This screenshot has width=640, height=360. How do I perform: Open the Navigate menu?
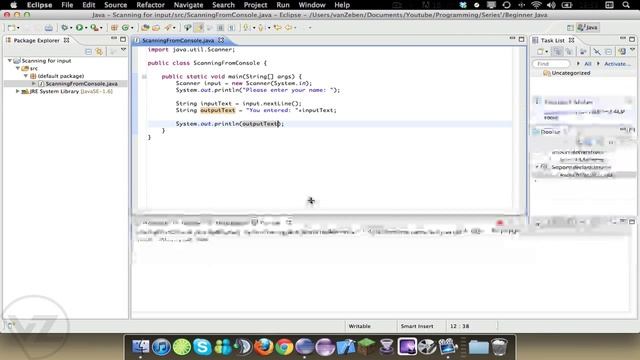coord(188,5)
